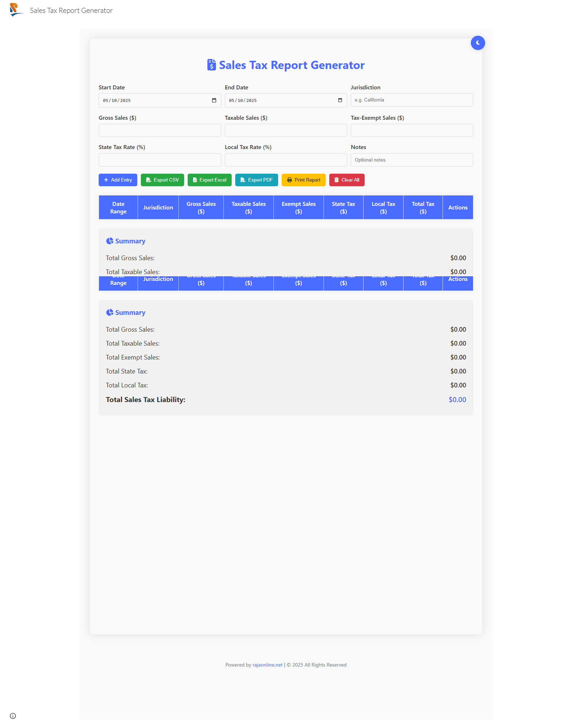
Task: Click the State Tax ($) header in the upper table
Action: 343,208
